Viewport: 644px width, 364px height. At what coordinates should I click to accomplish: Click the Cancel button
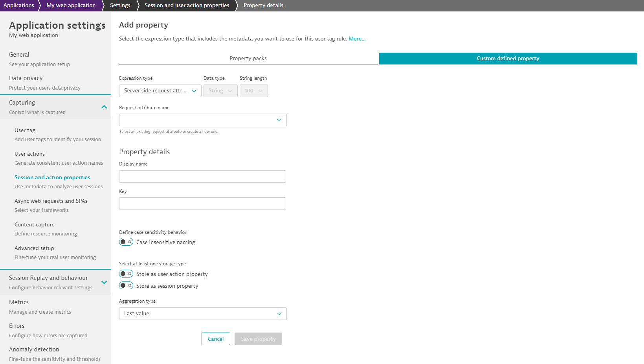216,339
